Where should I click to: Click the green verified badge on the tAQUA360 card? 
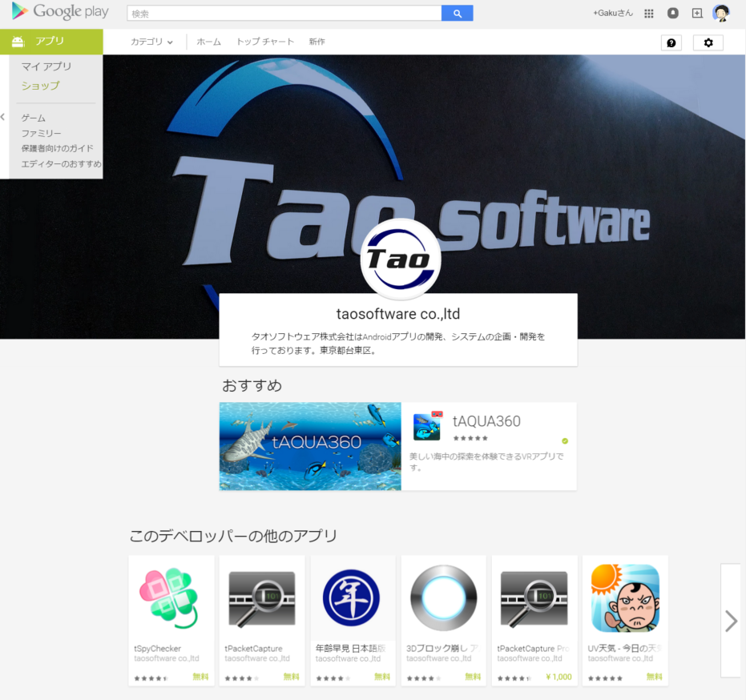[565, 441]
